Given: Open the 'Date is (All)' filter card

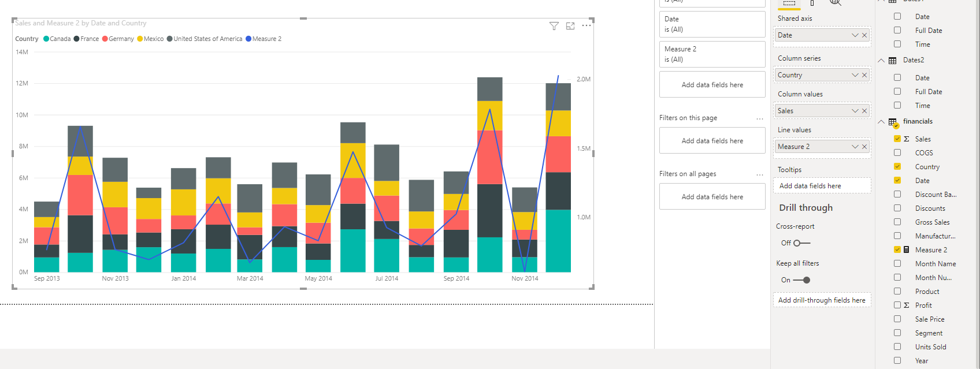Looking at the screenshot, I should click(x=712, y=24).
